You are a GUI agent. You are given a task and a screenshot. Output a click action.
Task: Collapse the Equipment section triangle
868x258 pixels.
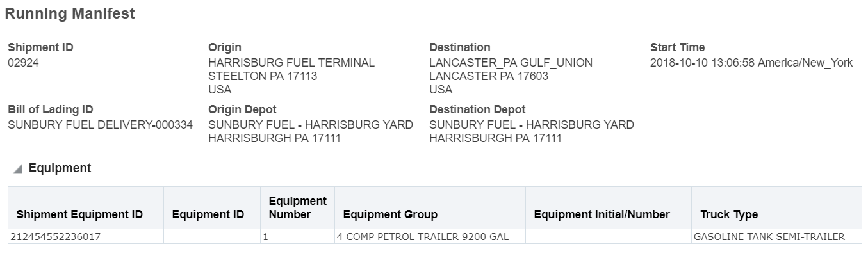pos(18,169)
